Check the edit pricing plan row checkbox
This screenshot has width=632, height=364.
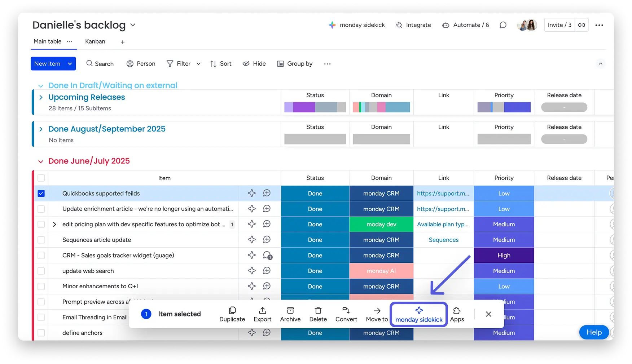(x=41, y=225)
